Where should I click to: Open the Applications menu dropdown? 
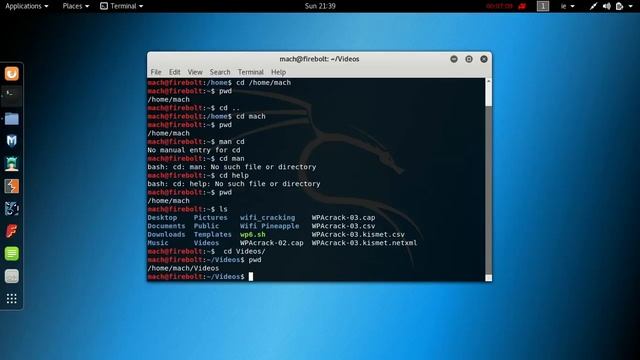[27, 6]
